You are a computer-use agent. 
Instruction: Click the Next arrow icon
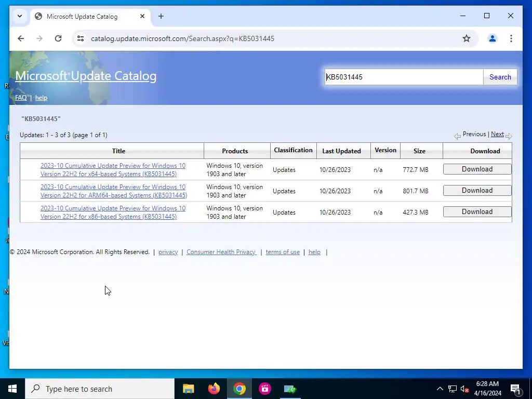(509, 137)
